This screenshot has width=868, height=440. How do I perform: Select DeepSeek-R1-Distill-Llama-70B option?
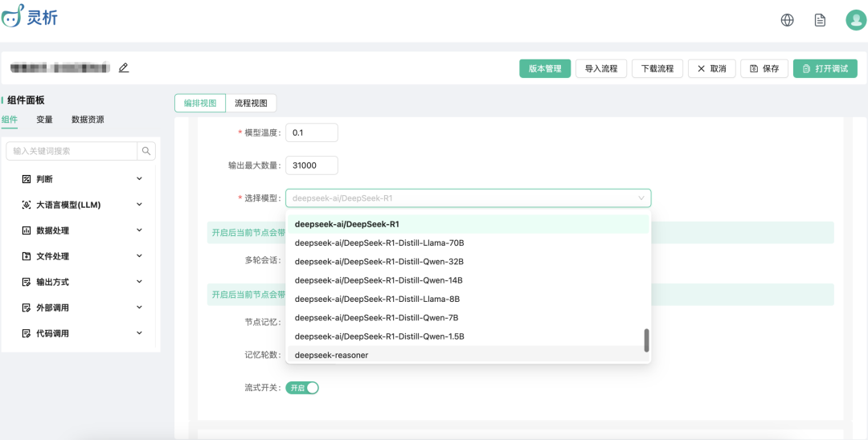[x=469, y=242]
